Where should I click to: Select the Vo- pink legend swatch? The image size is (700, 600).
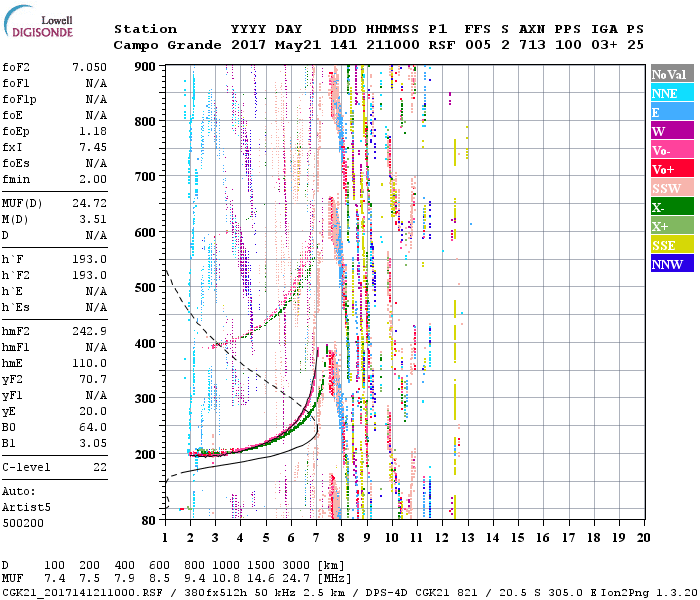[672, 150]
